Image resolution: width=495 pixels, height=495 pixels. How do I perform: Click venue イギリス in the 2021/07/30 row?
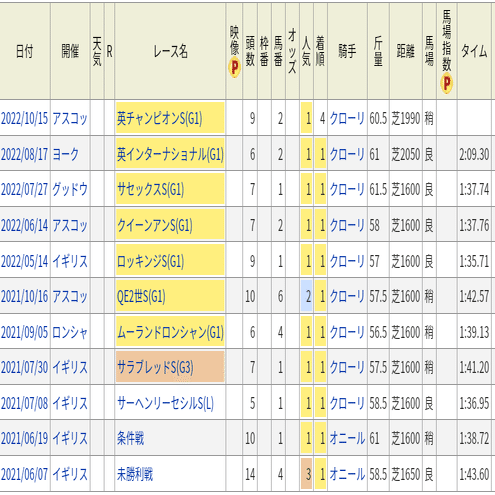(70, 368)
